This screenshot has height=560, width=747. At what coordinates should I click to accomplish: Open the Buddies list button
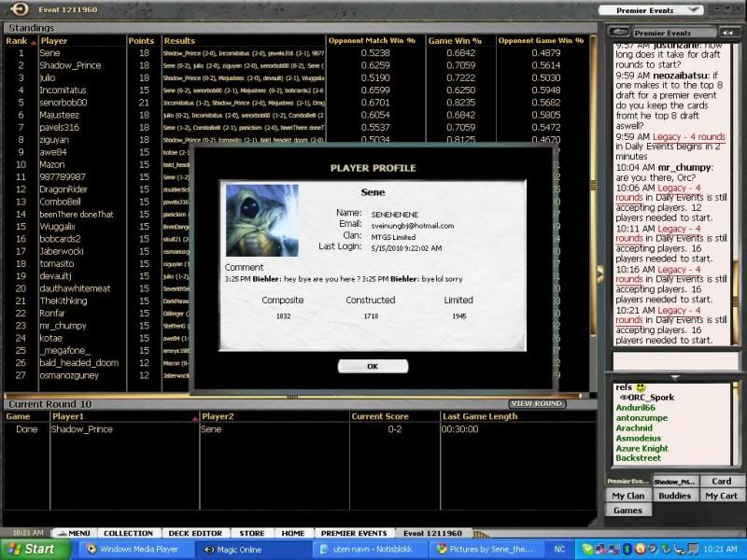coord(674,496)
